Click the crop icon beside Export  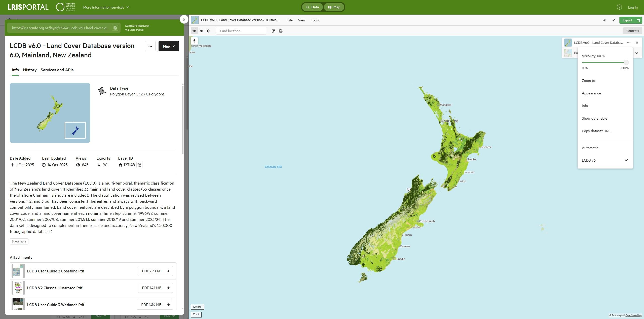(x=638, y=20)
